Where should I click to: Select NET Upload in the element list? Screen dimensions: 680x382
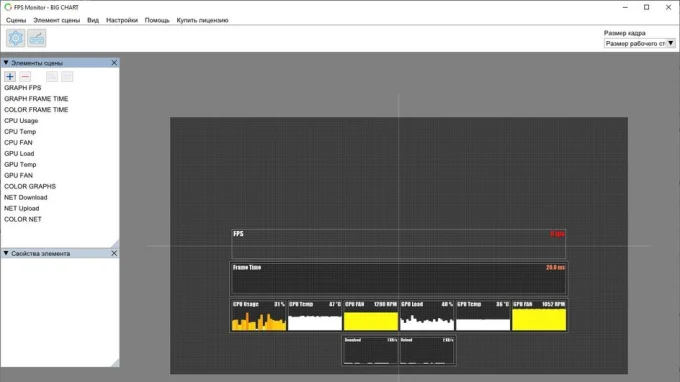click(22, 208)
